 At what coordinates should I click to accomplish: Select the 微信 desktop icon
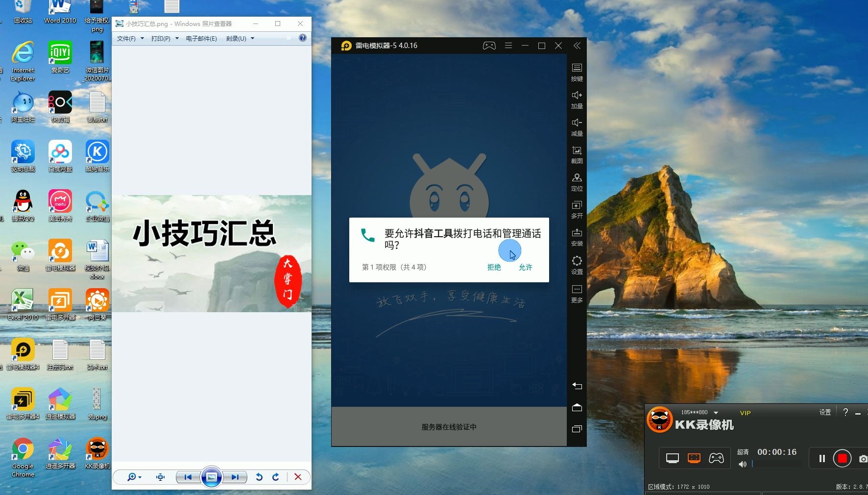pyautogui.click(x=23, y=255)
